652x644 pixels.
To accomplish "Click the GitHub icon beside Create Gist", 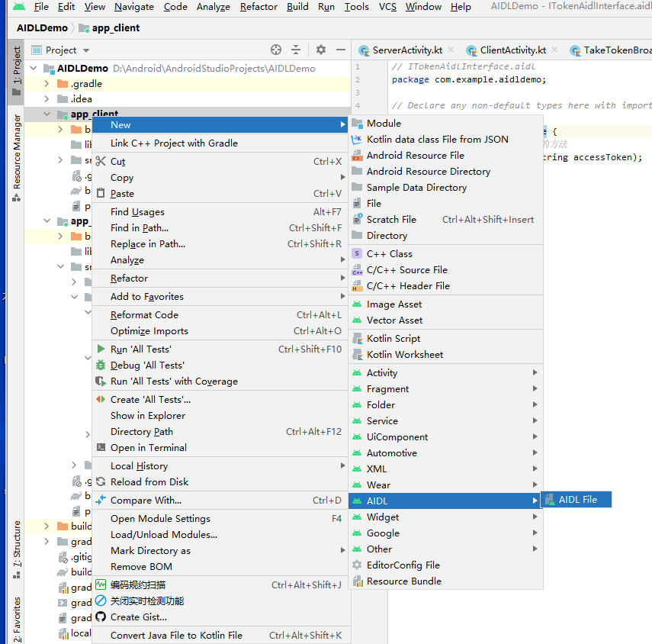I will coord(101,617).
